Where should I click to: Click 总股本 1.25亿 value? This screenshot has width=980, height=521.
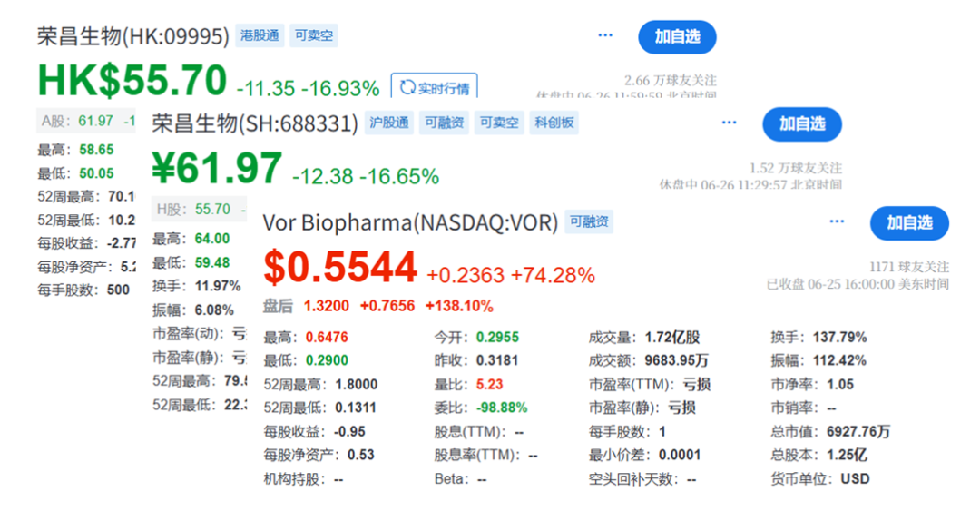point(847,455)
